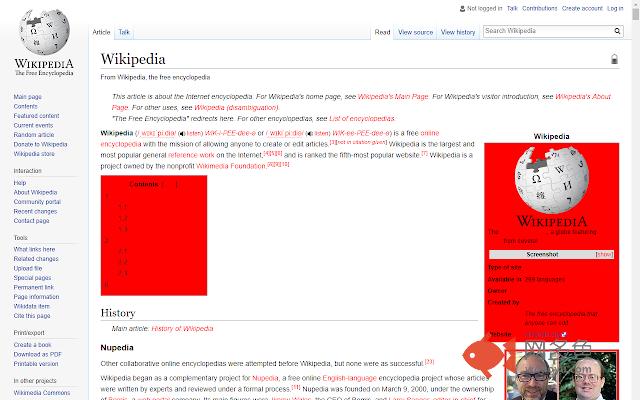Click Create a book link
This screenshot has height=400, width=640.
tap(32, 345)
